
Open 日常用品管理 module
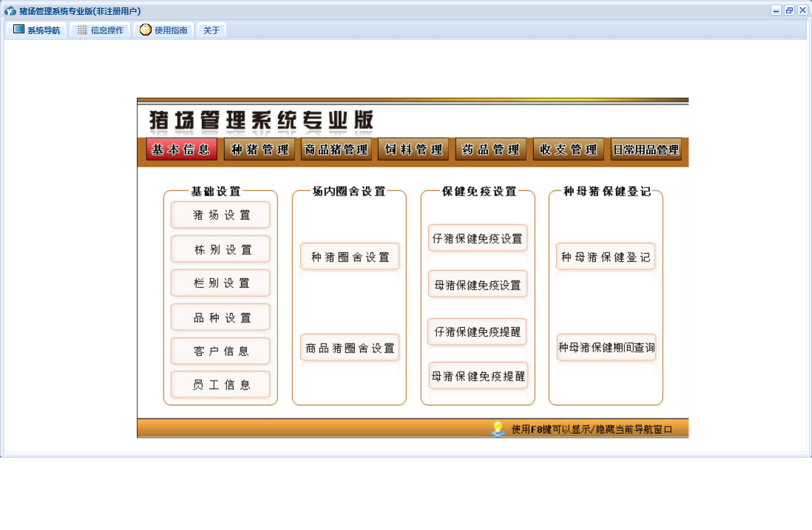(x=646, y=150)
